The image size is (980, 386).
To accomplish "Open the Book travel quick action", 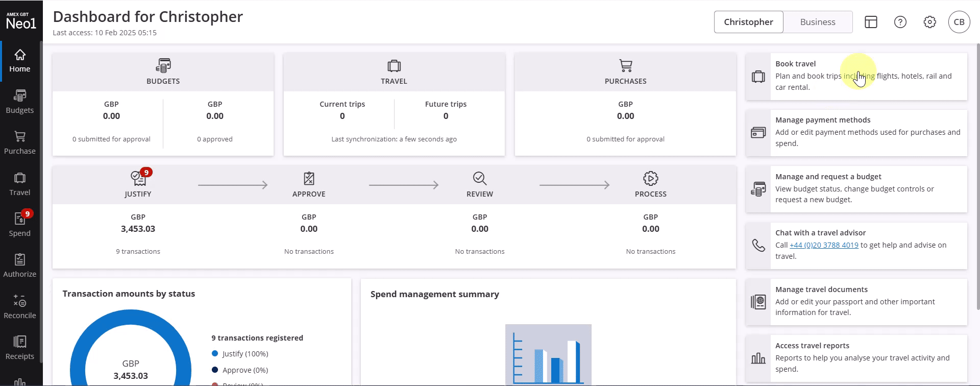I will click(856, 77).
